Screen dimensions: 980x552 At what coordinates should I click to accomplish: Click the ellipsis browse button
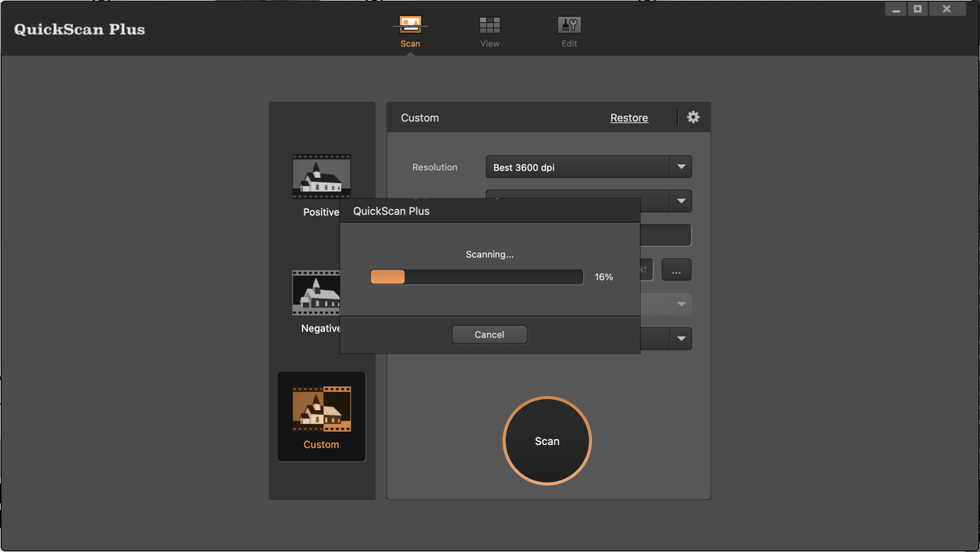pos(676,269)
